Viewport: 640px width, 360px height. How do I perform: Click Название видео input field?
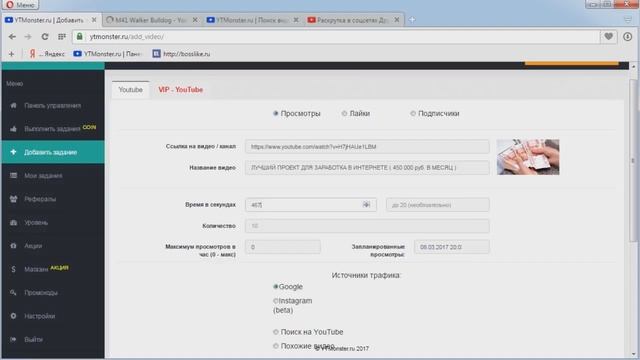[367, 168]
